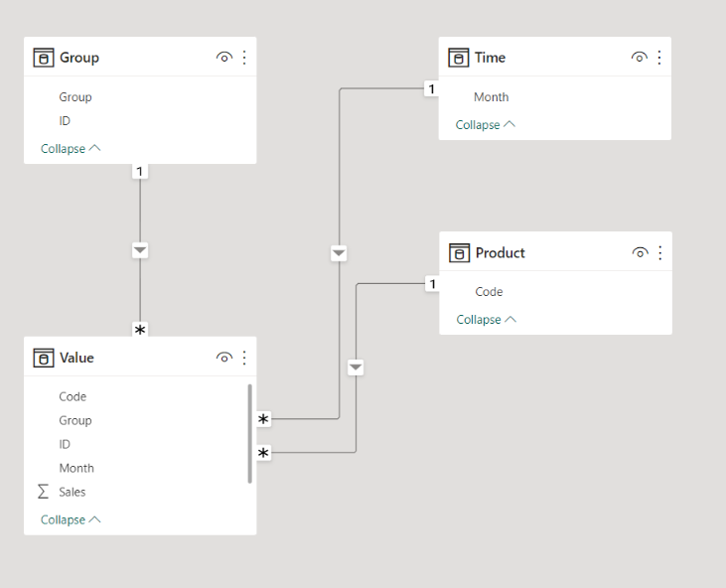This screenshot has height=588, width=726.
Task: Click the Product table header title
Action: 501,253
